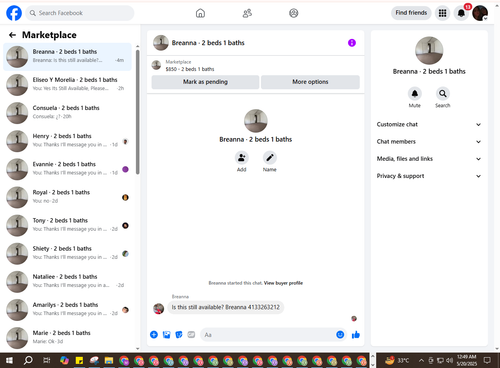Screen dimensions: 500x368
Task: Open Tony conversation
Action: (x=67, y=225)
